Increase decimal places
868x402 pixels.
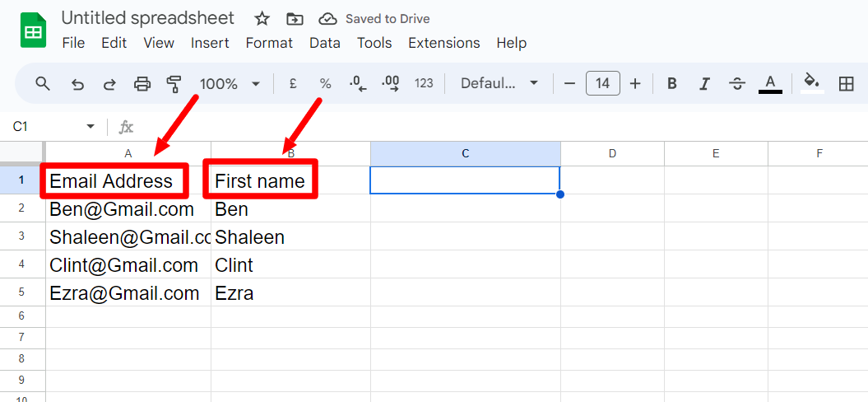pos(391,84)
